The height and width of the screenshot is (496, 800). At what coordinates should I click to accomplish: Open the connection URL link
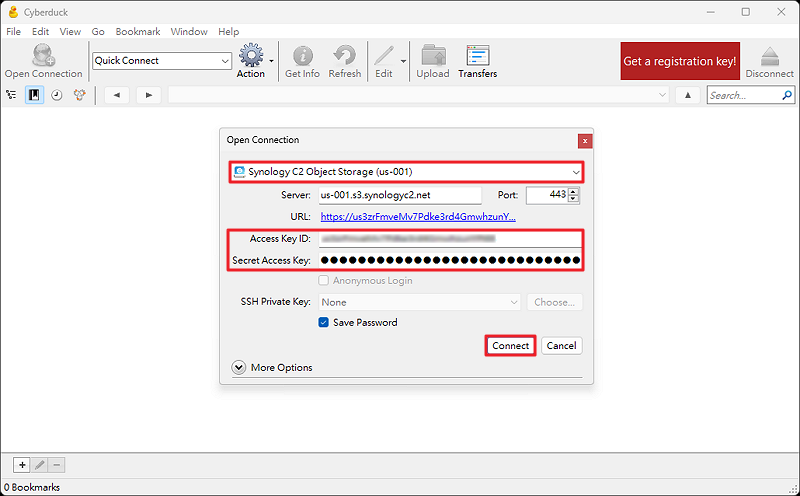418,217
